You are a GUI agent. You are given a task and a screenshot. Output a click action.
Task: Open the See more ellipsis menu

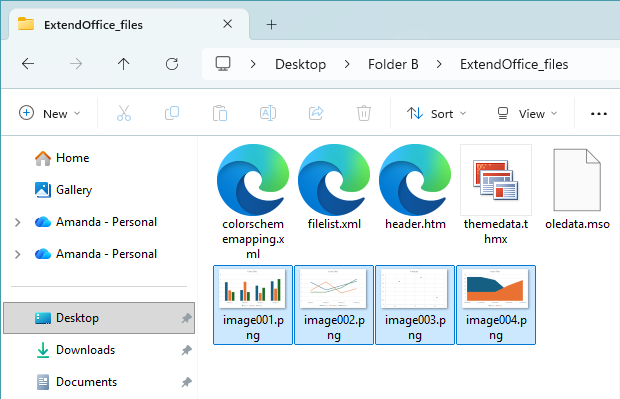[599, 114]
